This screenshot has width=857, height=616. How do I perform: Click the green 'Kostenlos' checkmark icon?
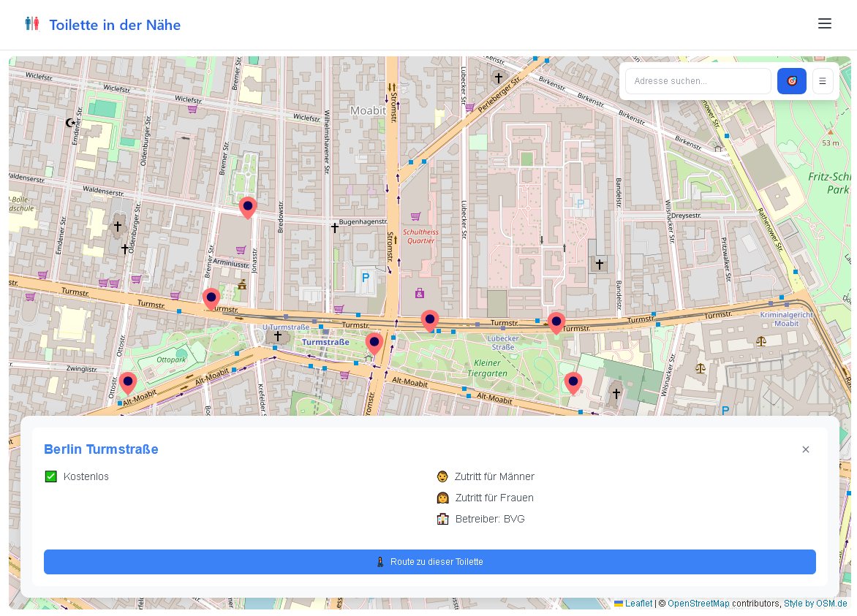pyautogui.click(x=51, y=476)
